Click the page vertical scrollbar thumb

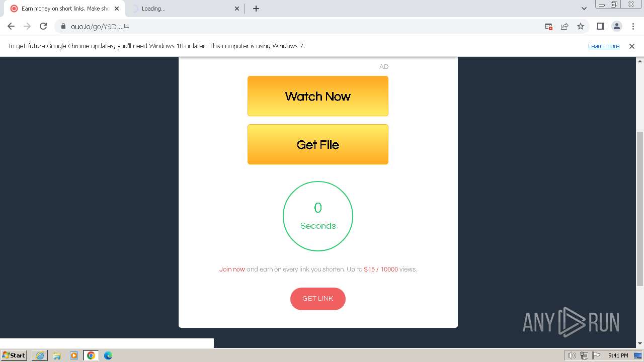640,209
